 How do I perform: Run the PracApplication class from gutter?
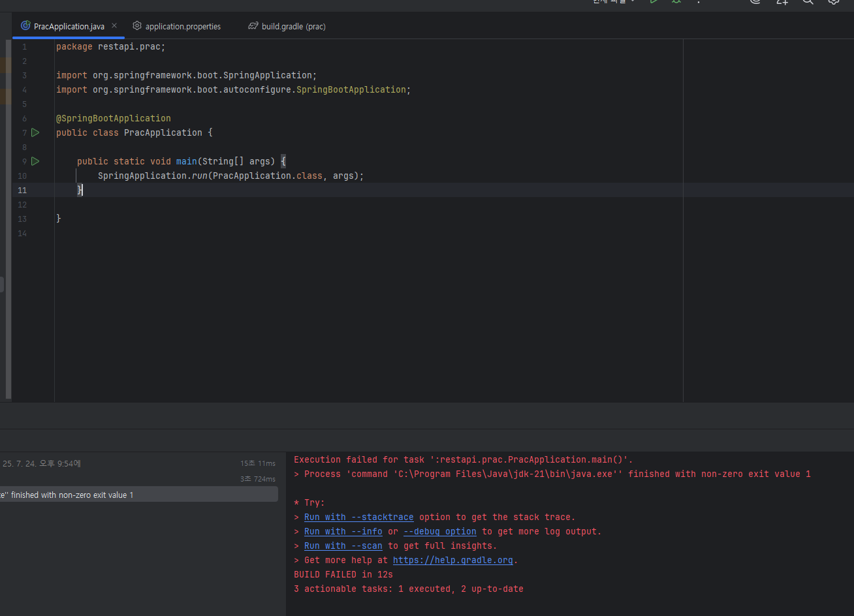[x=35, y=132]
